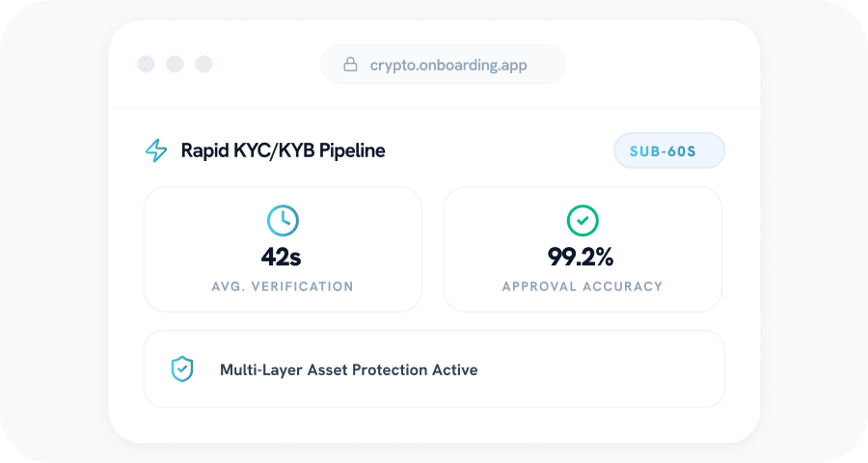Click the padlock icon in address bar

[351, 65]
